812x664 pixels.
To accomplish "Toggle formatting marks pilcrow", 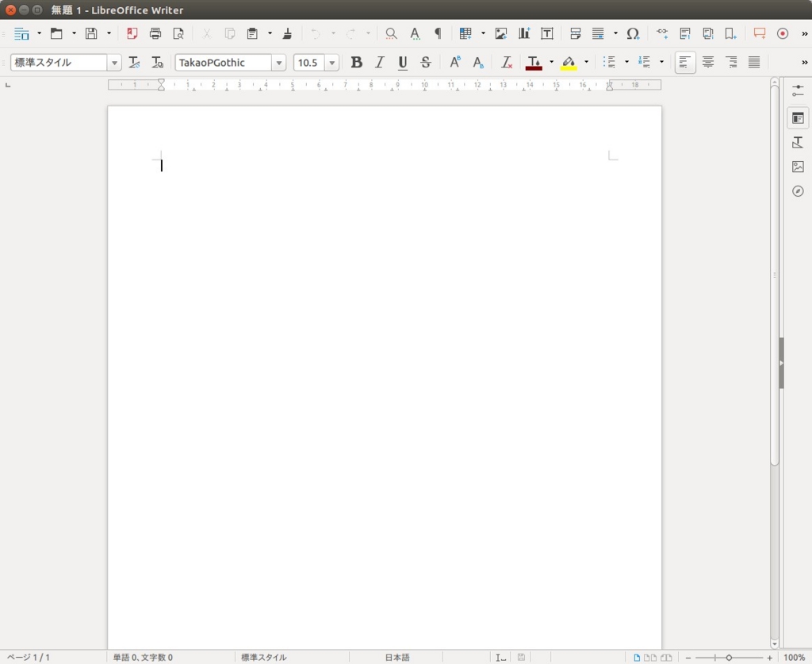I will pos(438,33).
